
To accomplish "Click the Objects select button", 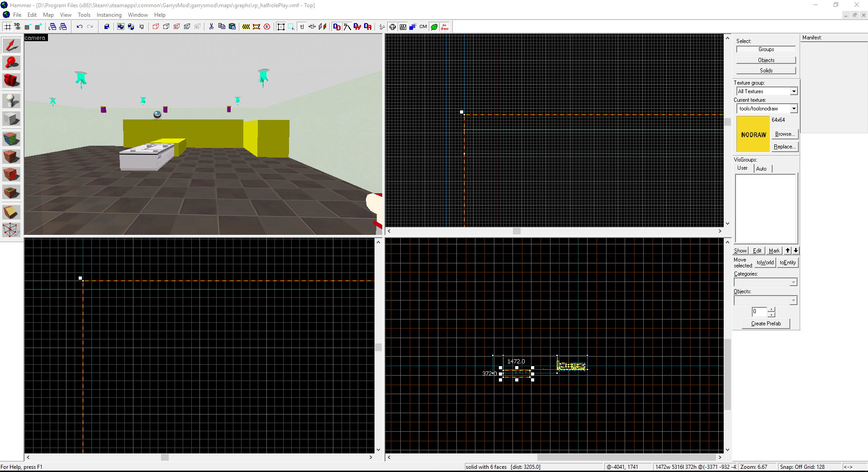I will [766, 60].
